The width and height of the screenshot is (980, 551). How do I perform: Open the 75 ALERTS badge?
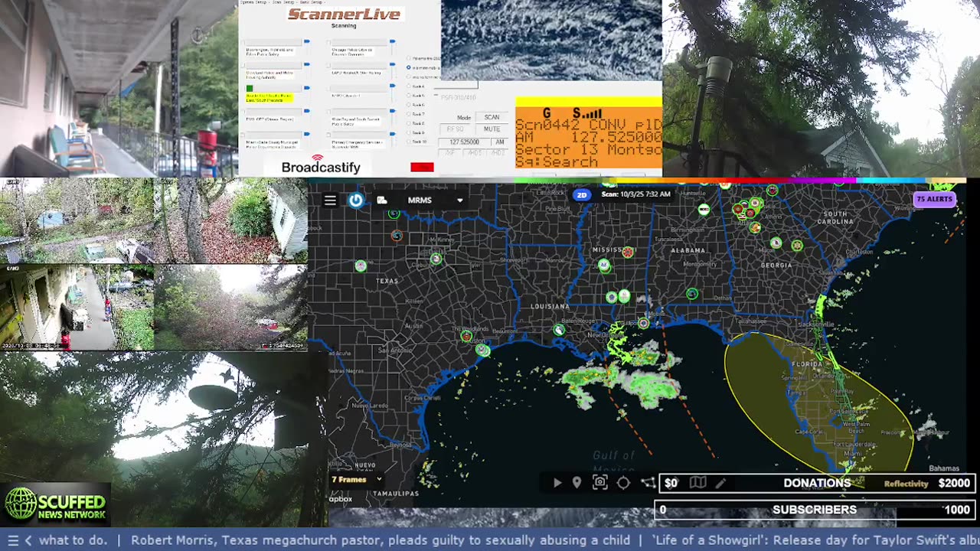coord(934,199)
